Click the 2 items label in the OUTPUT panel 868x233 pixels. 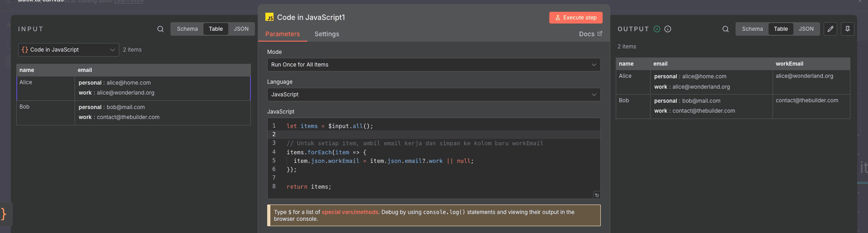click(627, 47)
